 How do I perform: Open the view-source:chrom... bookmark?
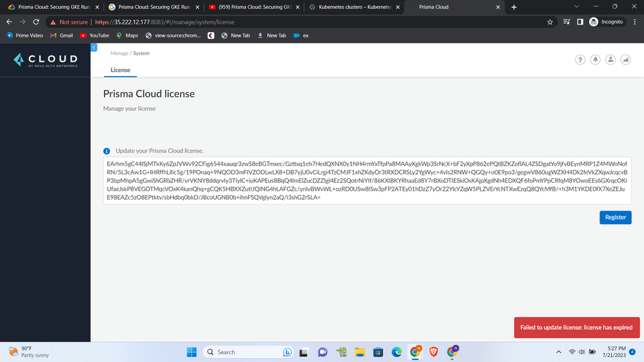point(173,35)
